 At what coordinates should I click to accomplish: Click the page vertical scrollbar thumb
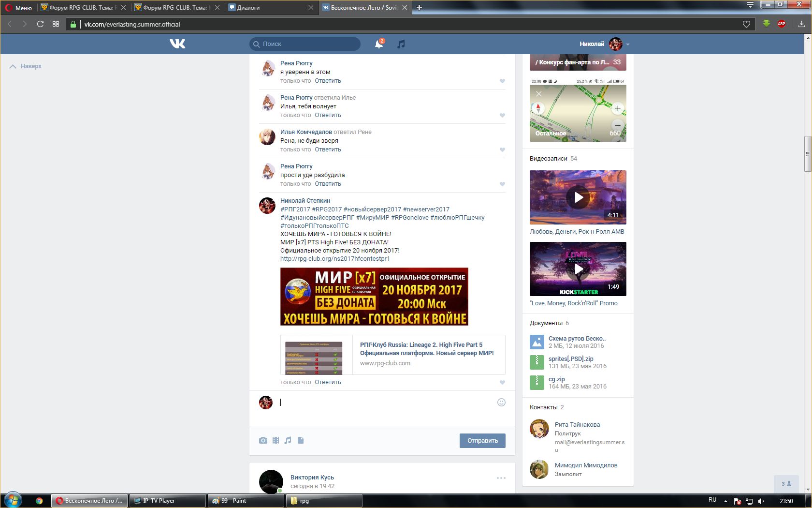coord(807,154)
